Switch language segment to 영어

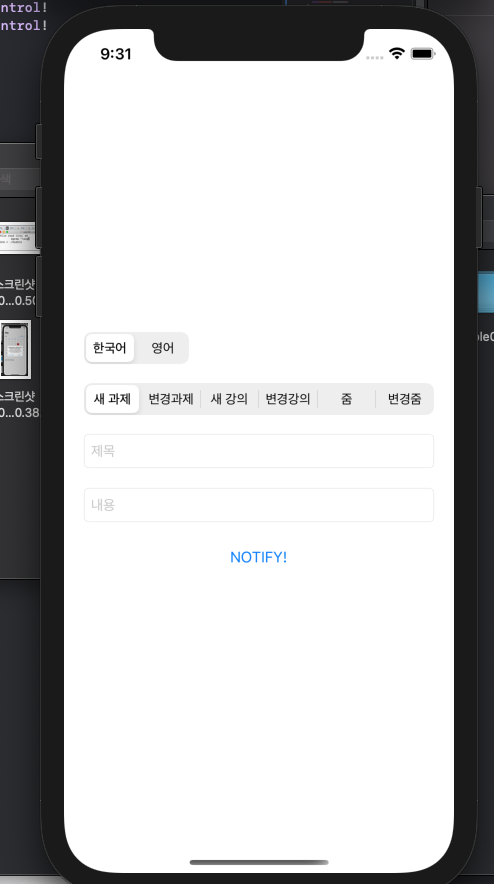pos(162,348)
